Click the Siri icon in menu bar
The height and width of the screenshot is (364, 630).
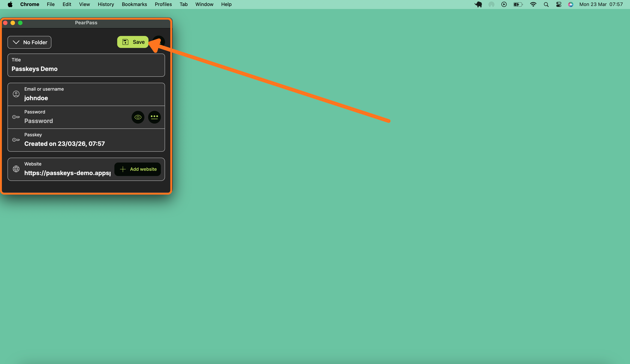(571, 4)
